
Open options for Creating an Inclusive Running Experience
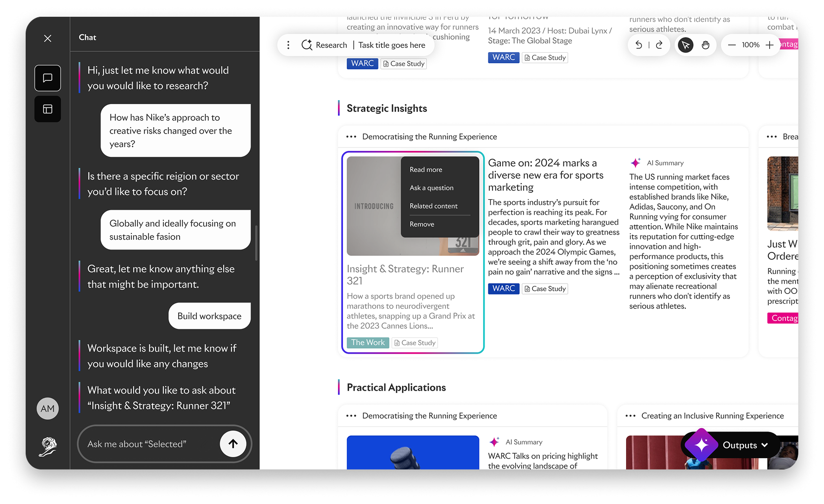click(630, 416)
